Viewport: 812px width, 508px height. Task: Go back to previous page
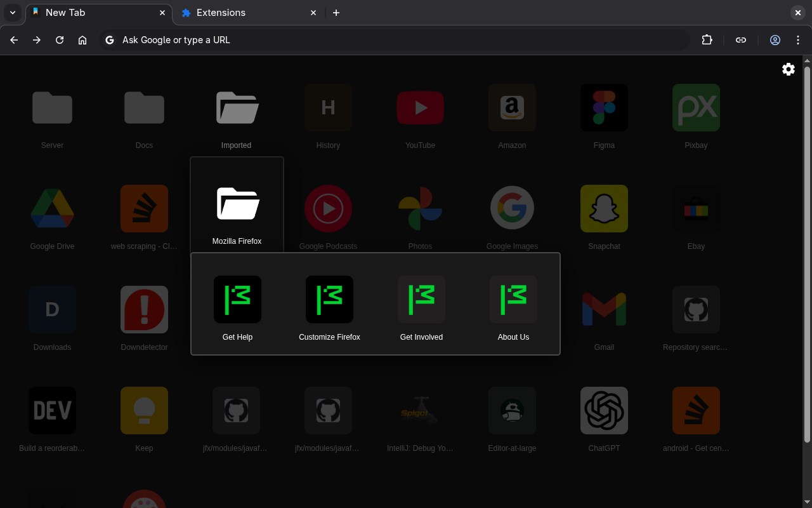pos(14,40)
